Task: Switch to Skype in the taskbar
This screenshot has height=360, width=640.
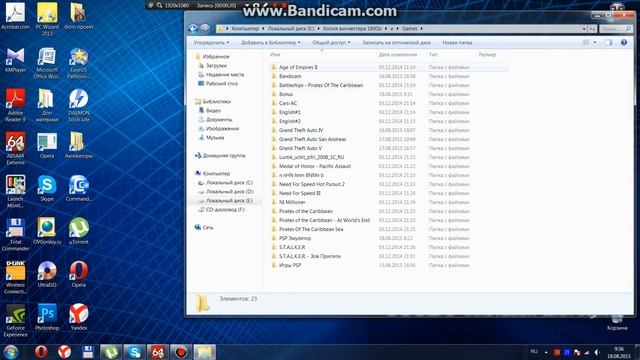Action: coord(134,352)
